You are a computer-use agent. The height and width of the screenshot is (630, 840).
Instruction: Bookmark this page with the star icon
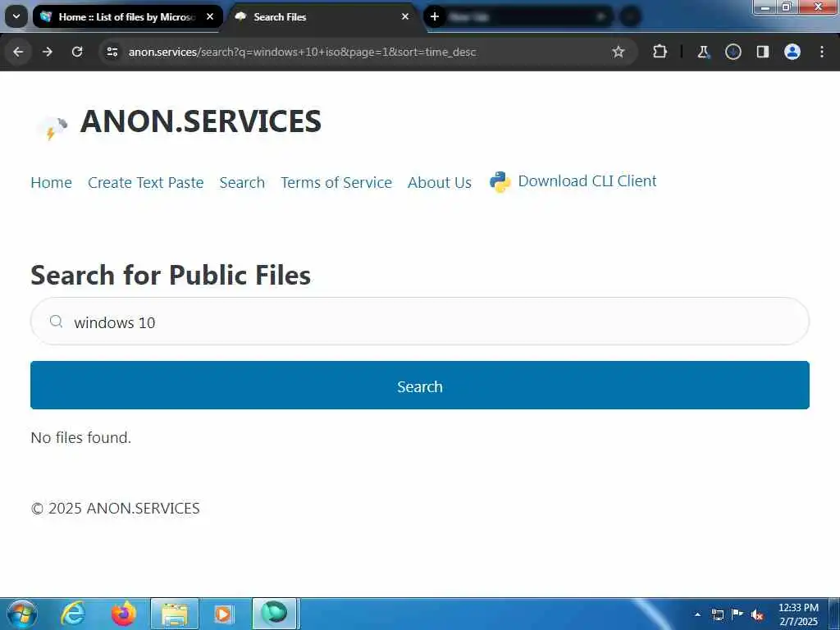coord(619,52)
